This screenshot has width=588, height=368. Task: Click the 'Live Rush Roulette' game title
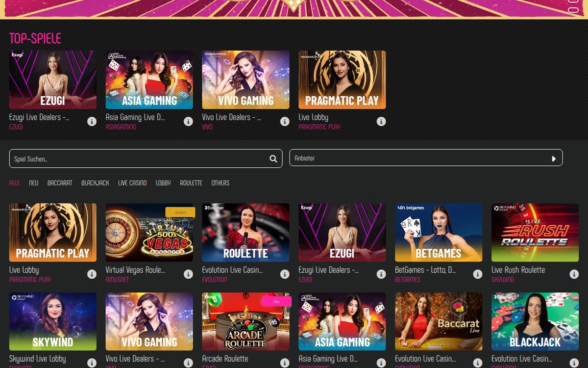coord(518,270)
